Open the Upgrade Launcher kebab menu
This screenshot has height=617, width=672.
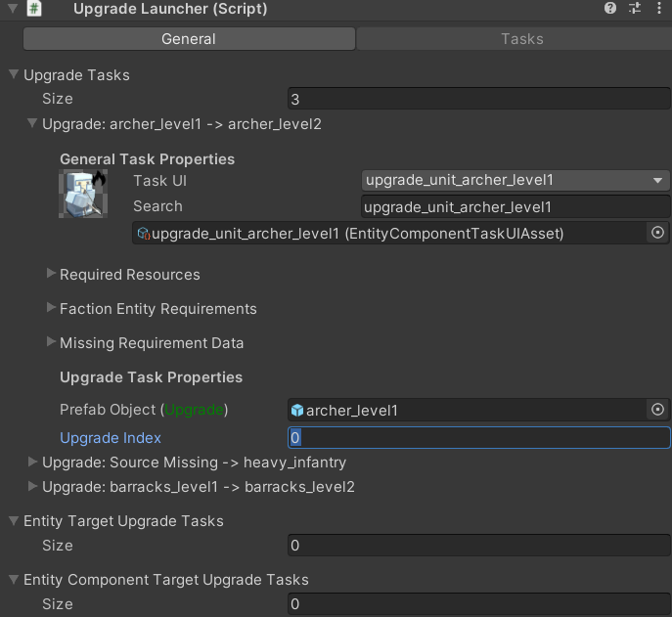click(659, 8)
